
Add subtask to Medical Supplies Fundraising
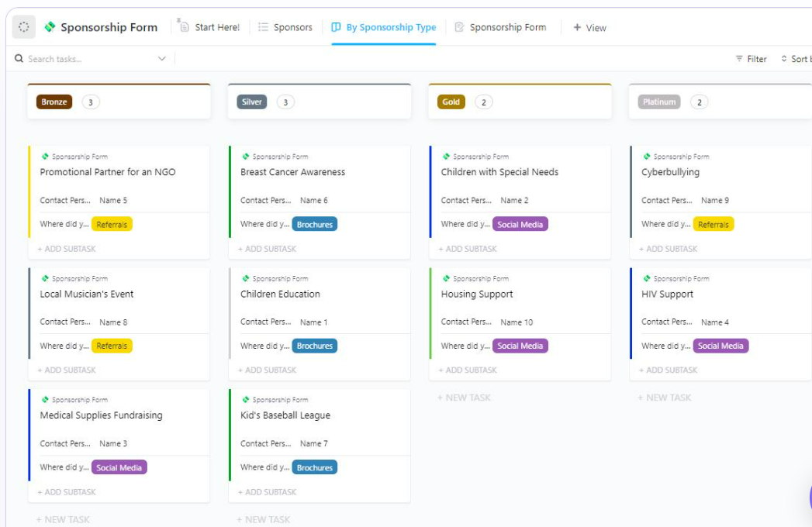click(67, 492)
